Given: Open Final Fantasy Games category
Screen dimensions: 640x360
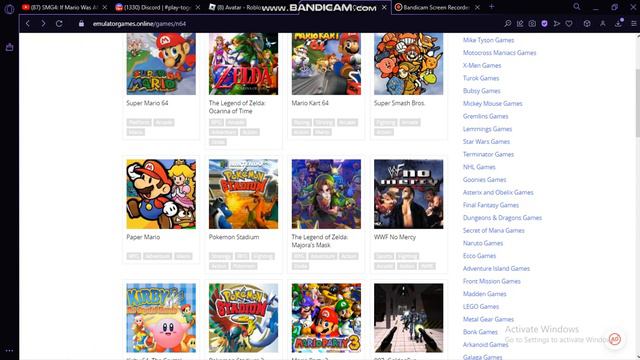Looking at the screenshot, I should point(491,205).
